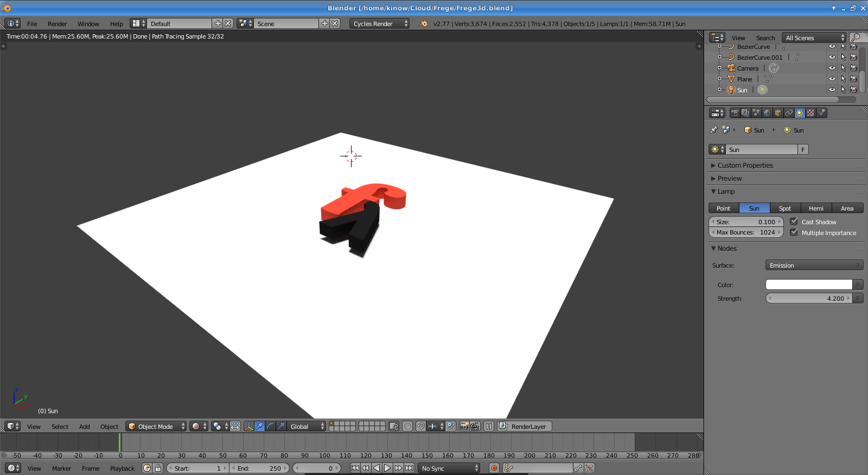This screenshot has width=868, height=475.
Task: Open the Window menu
Action: pos(88,23)
